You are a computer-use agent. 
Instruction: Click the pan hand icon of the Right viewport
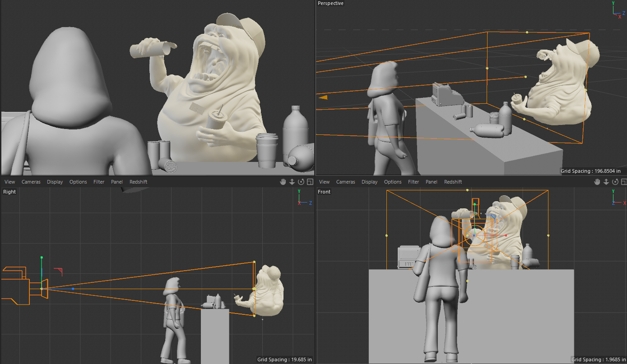tap(283, 182)
